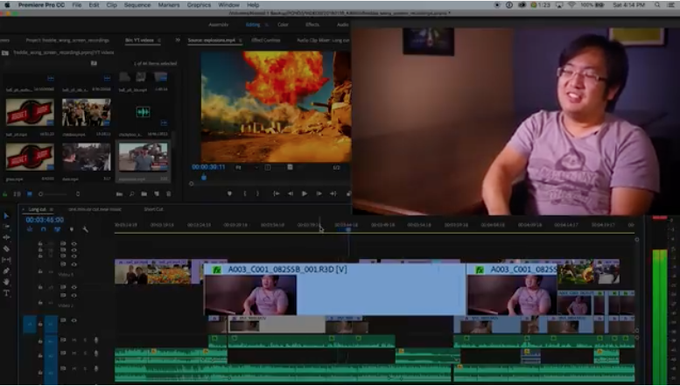Click Mark In bracket in Source monitor
The height and width of the screenshot is (386, 680).
point(245,193)
